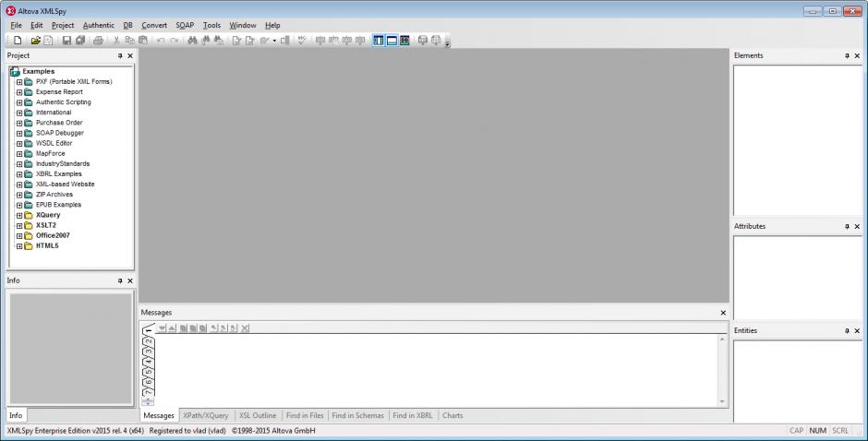
Task: Open the File menu
Action: pyautogui.click(x=16, y=26)
